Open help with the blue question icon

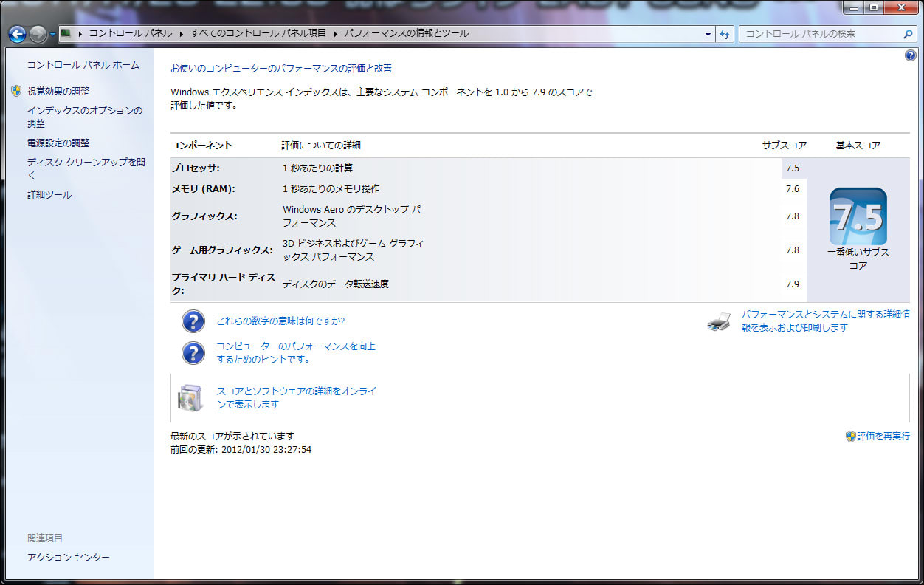click(910, 55)
